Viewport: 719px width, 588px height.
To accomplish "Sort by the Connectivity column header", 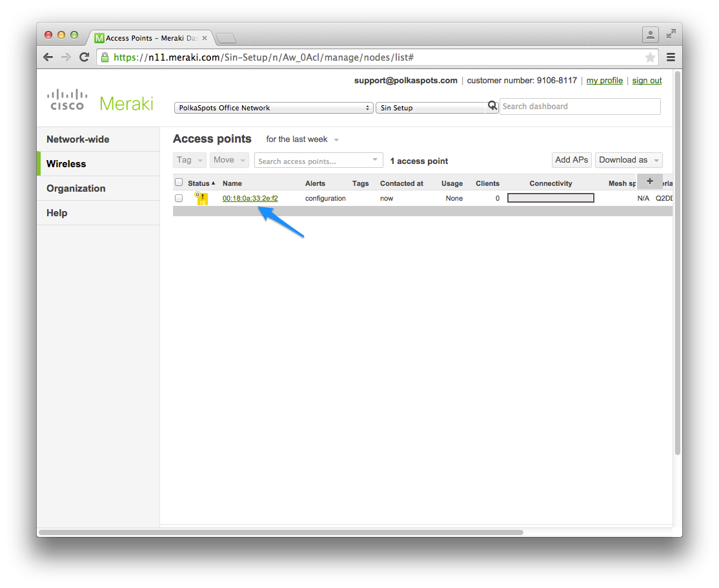I will 551,183.
